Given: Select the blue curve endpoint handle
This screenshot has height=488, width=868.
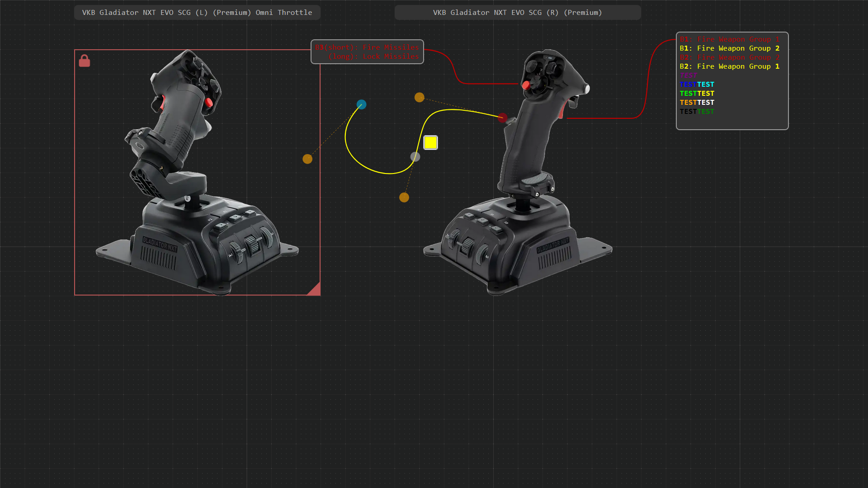Looking at the screenshot, I should click(x=361, y=104).
